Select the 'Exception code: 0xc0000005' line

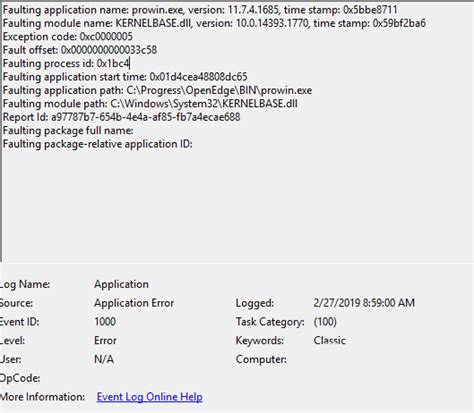[x=68, y=37]
